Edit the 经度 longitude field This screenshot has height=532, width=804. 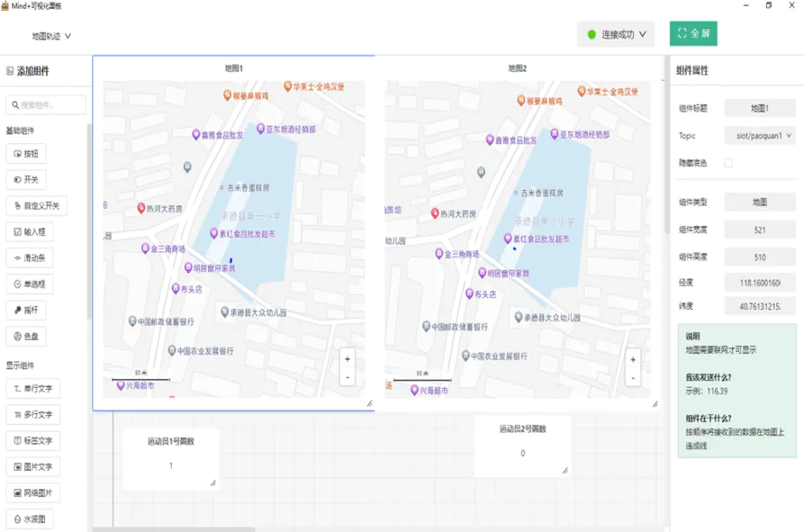[x=760, y=283]
